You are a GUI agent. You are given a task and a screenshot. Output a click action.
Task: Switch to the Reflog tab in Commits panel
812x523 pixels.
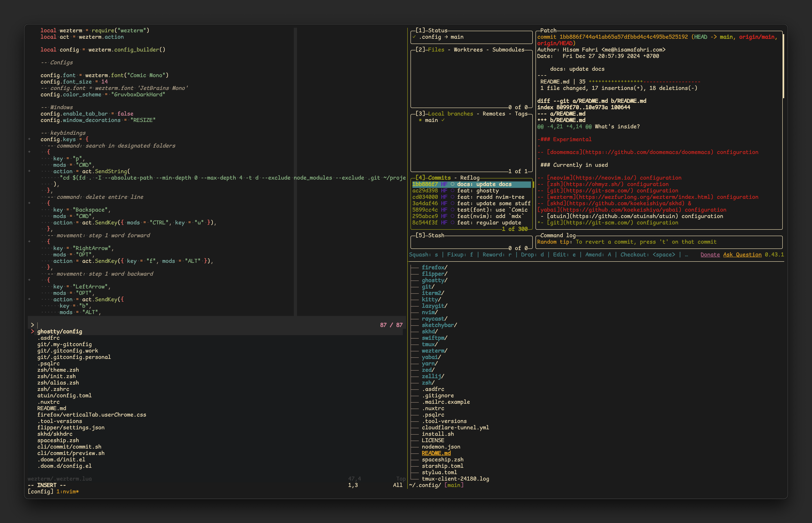click(x=470, y=177)
